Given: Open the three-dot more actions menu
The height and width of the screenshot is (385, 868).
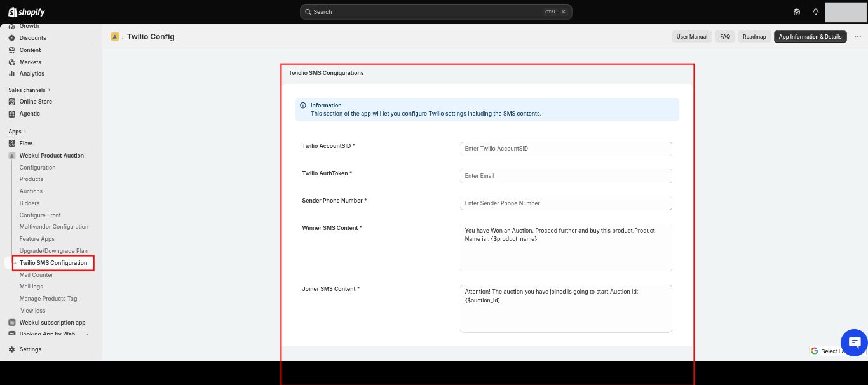Looking at the screenshot, I should 858,37.
